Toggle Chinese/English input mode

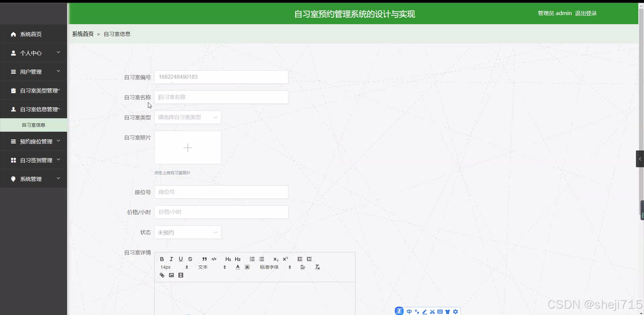[410, 311]
